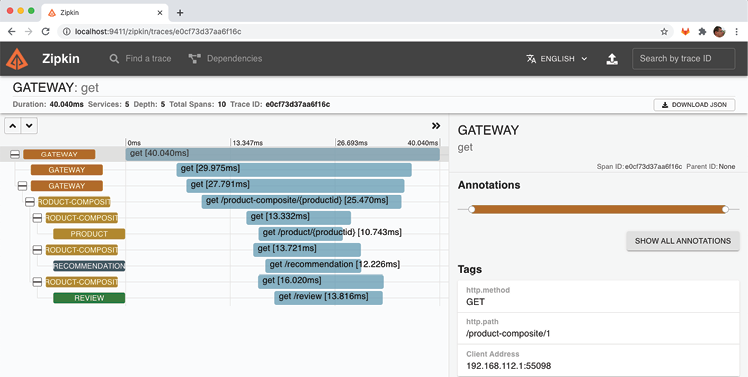Viewport: 748px width, 377px height.
Task: Click the /product-composite/1 http.path value
Action: (508, 334)
